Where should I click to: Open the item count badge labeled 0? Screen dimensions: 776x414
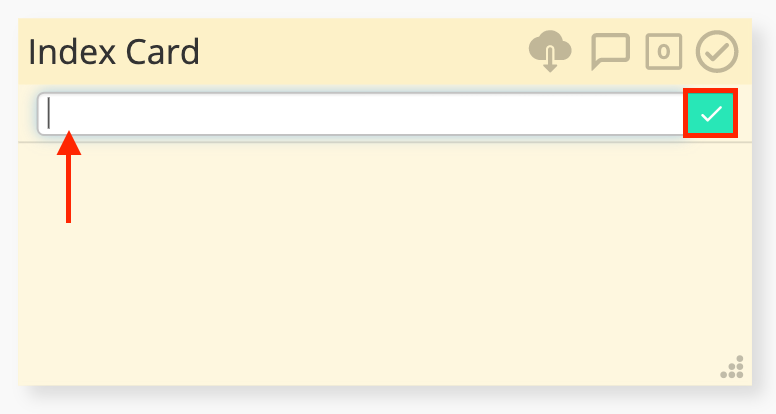pos(664,51)
